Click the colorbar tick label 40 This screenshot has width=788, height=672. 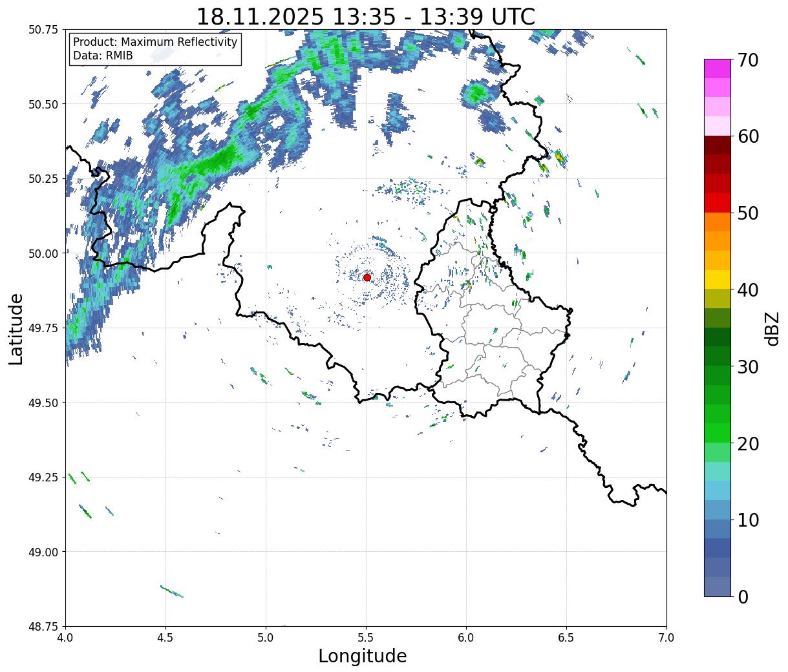click(748, 289)
